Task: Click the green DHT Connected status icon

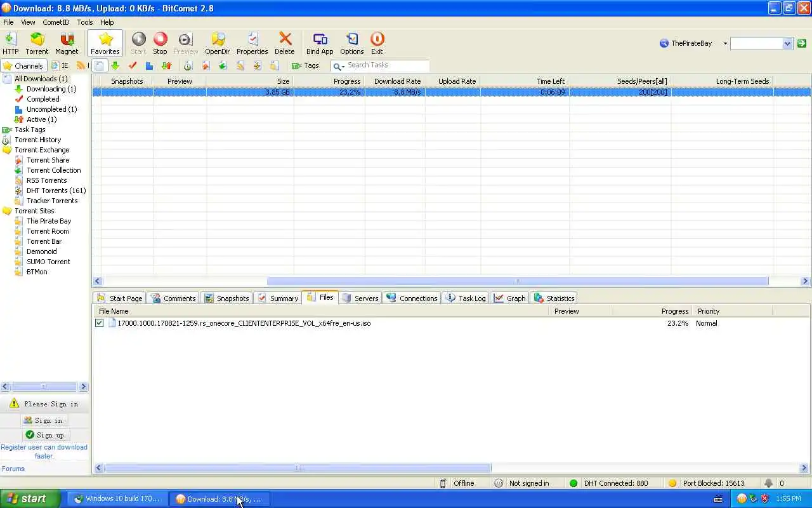Action: 573,483
